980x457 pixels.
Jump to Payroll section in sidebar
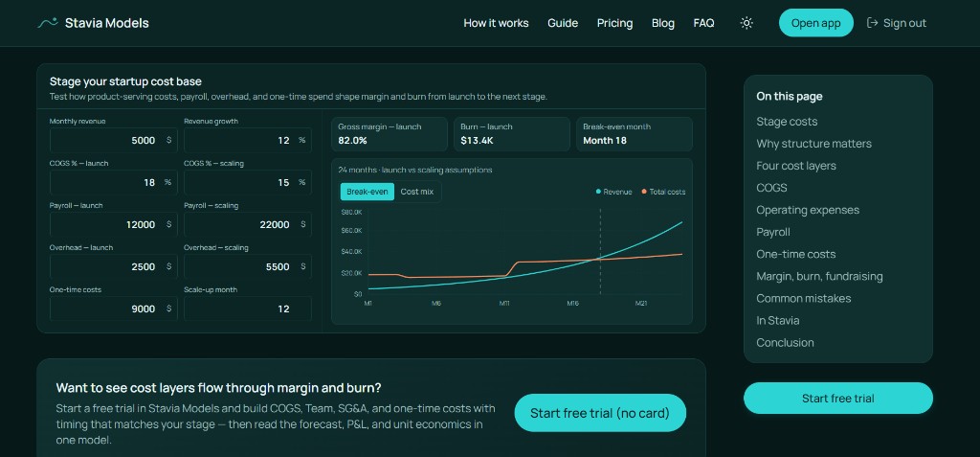[773, 232]
